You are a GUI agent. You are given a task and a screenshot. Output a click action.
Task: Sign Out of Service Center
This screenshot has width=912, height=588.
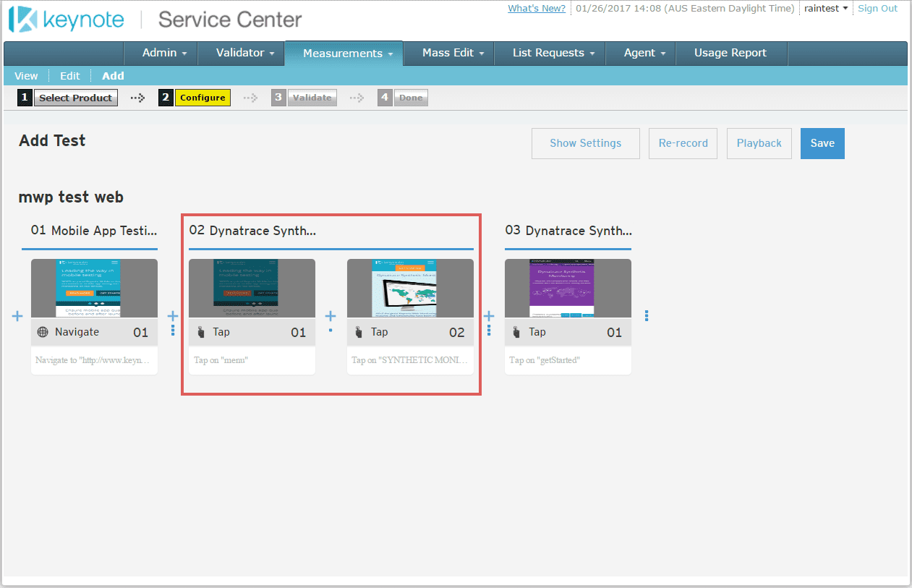point(877,9)
